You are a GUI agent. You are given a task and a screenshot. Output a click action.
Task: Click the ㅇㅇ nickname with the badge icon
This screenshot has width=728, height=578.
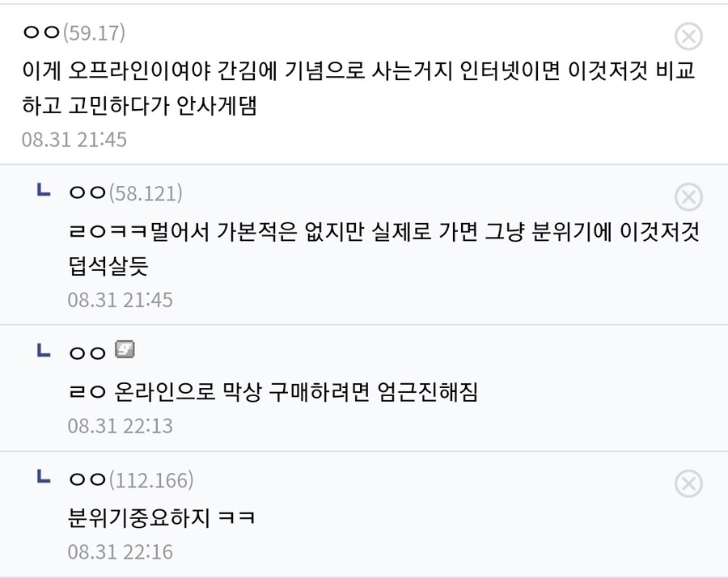click(x=87, y=353)
